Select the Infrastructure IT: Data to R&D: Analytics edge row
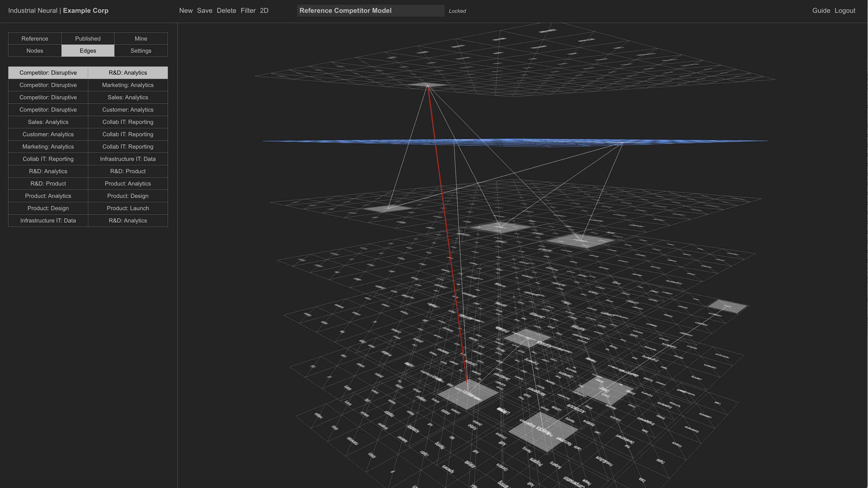Viewport: 868px width, 488px height. pyautogui.click(x=88, y=221)
